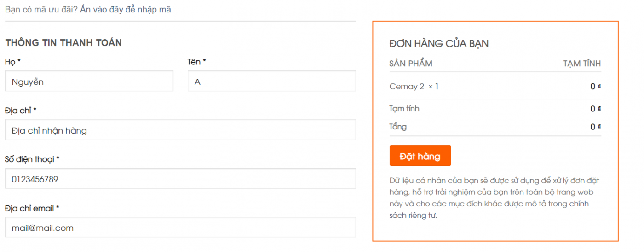Click the Tổng total row label

click(398, 127)
